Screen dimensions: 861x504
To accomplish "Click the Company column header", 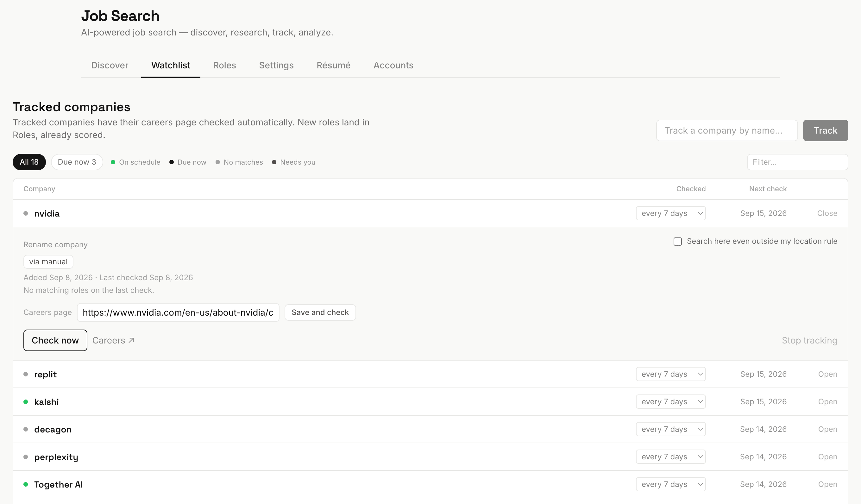I will tap(39, 189).
